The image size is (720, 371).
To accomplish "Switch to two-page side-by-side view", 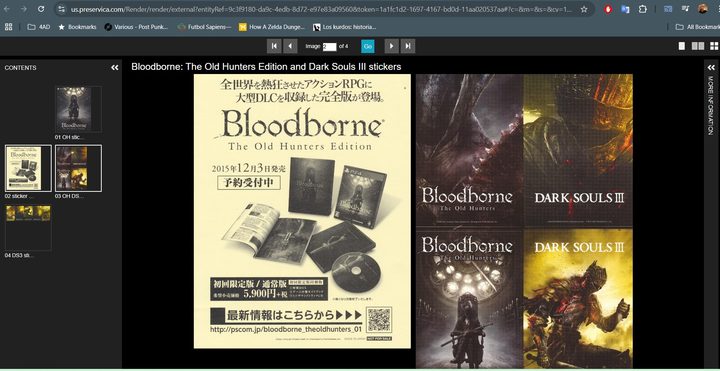I will coord(698,46).
